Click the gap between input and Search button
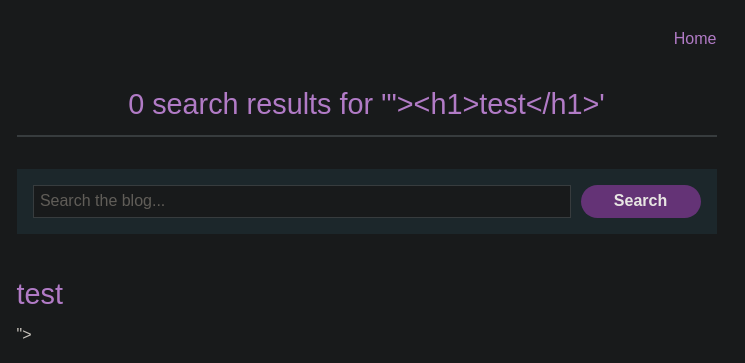The width and height of the screenshot is (745, 363). point(576,201)
